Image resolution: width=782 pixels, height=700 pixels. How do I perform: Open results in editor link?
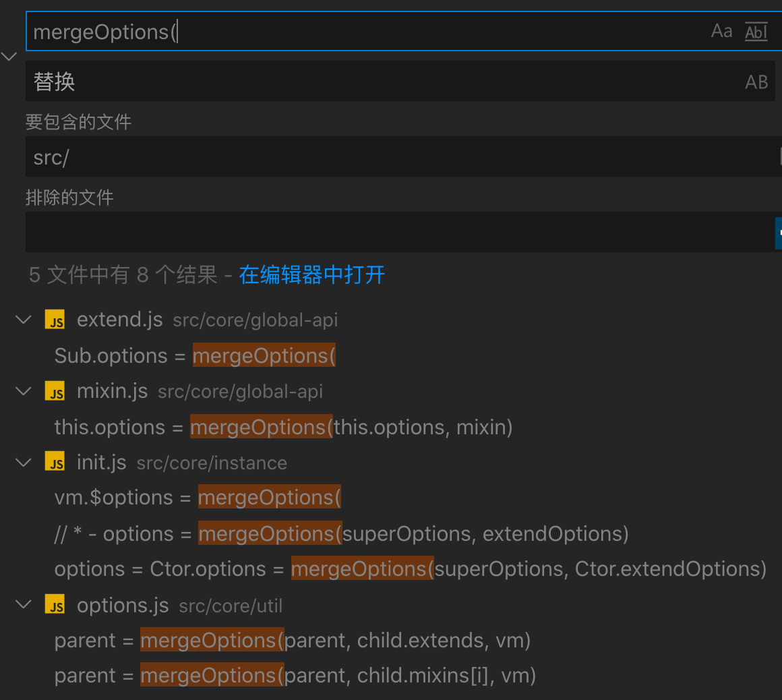(x=311, y=274)
